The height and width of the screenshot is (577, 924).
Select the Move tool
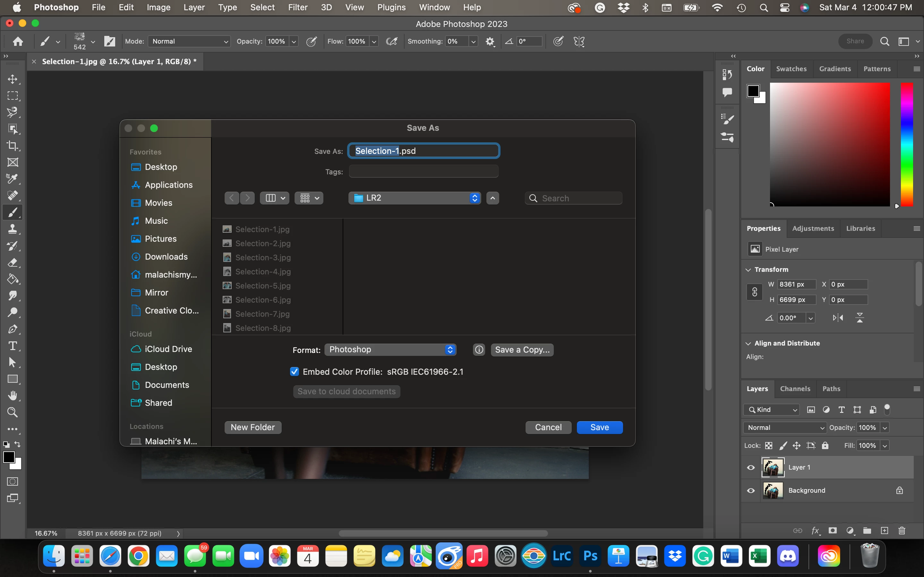(13, 79)
